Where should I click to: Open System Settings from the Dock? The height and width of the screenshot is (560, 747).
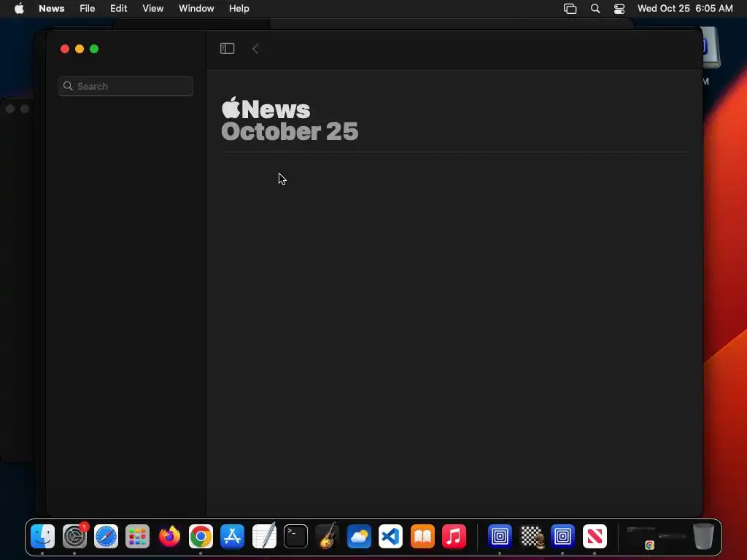[75, 537]
